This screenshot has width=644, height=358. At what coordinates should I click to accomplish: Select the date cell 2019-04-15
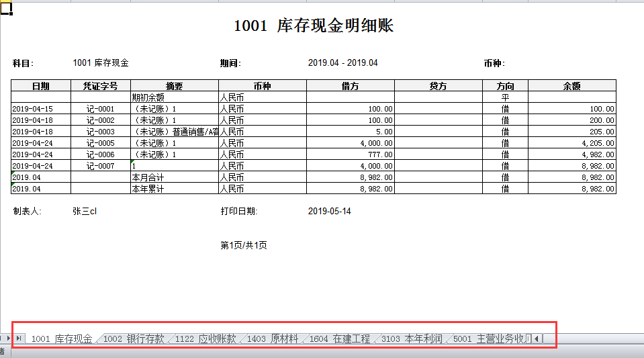[41, 109]
